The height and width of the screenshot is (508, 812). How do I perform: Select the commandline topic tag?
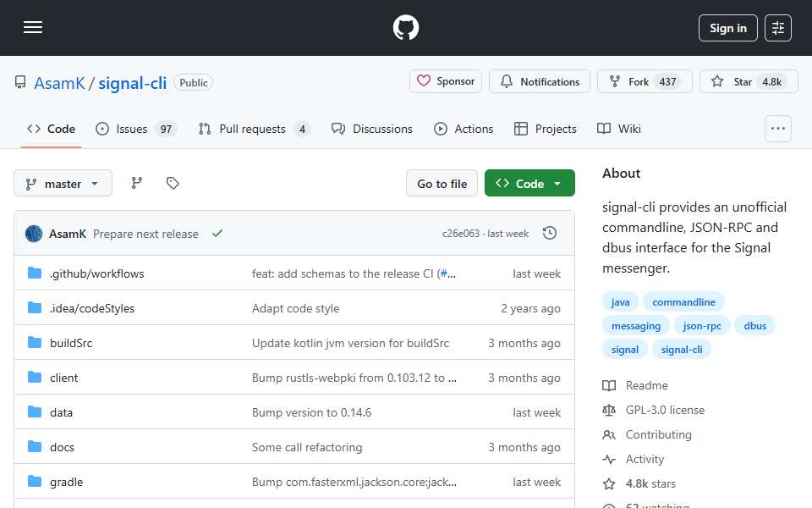tap(683, 301)
